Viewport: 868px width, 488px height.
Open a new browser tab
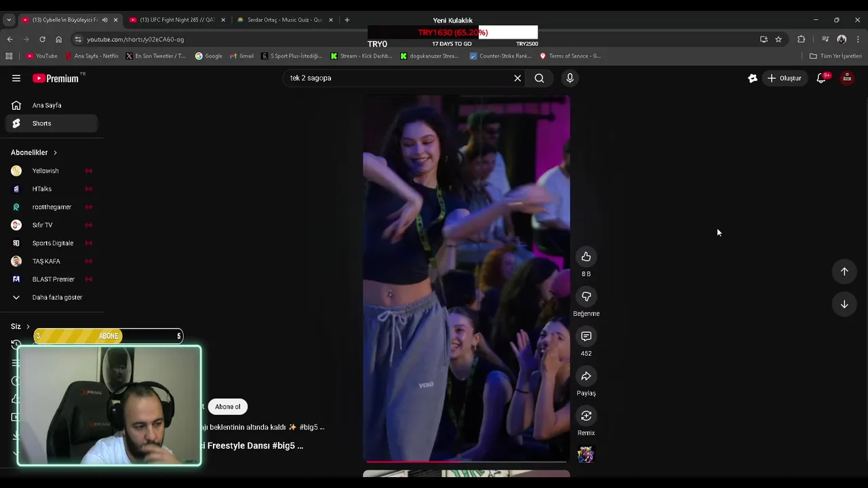tap(347, 20)
